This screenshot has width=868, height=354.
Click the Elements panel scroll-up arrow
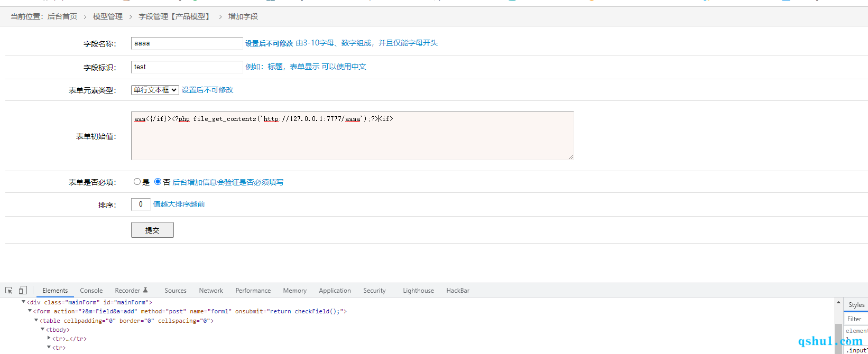point(838,303)
